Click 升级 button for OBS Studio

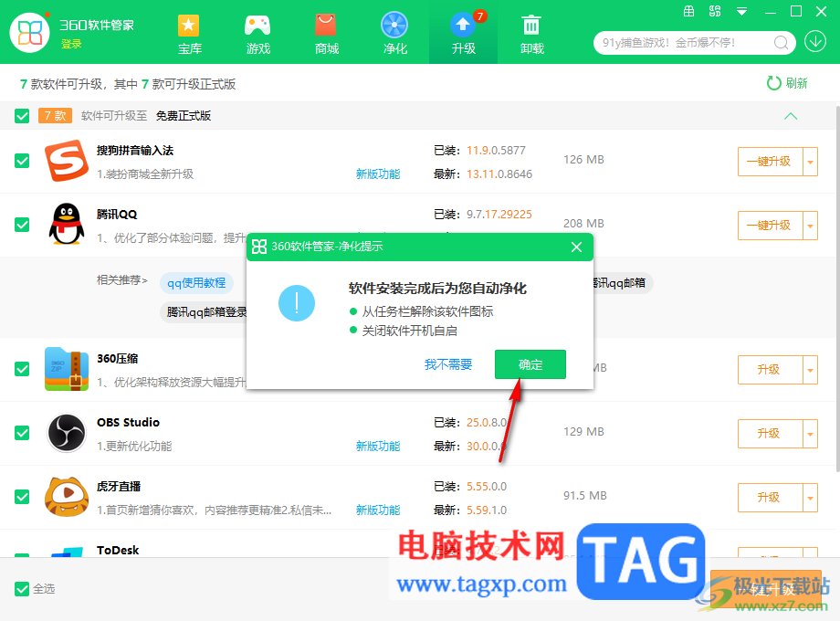coord(770,433)
